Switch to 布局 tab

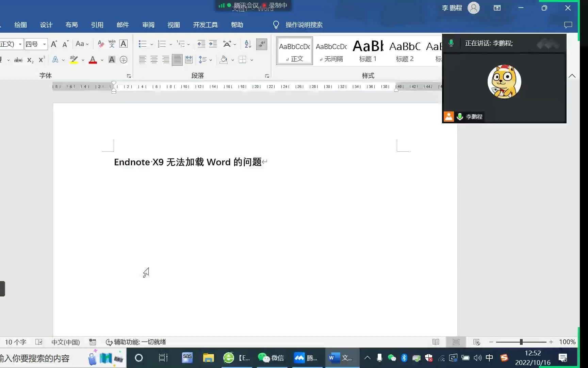[x=72, y=25]
